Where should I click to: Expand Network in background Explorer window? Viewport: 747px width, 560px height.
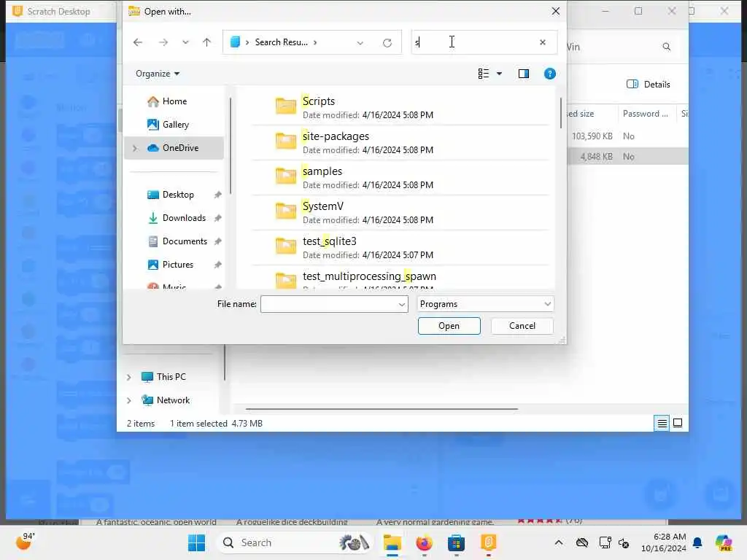point(128,400)
